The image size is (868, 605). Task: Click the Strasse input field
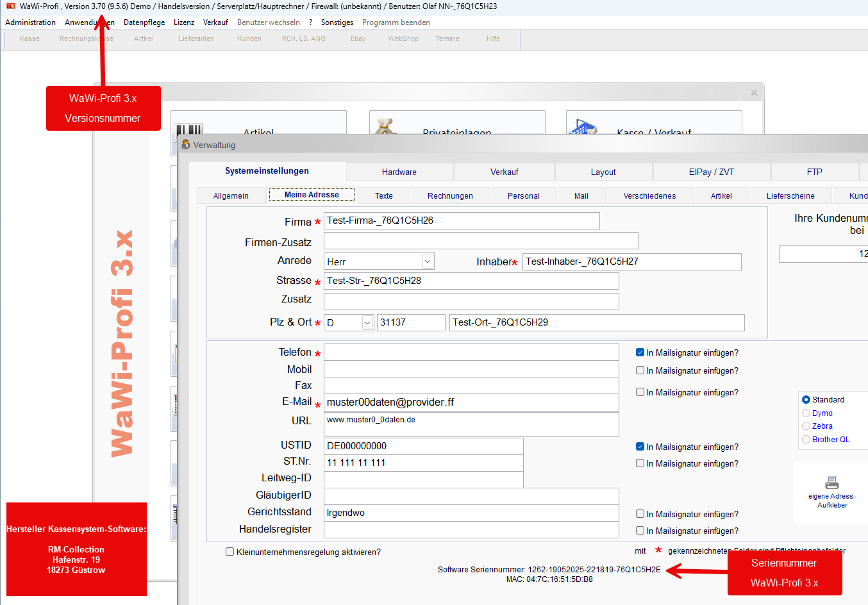(471, 281)
